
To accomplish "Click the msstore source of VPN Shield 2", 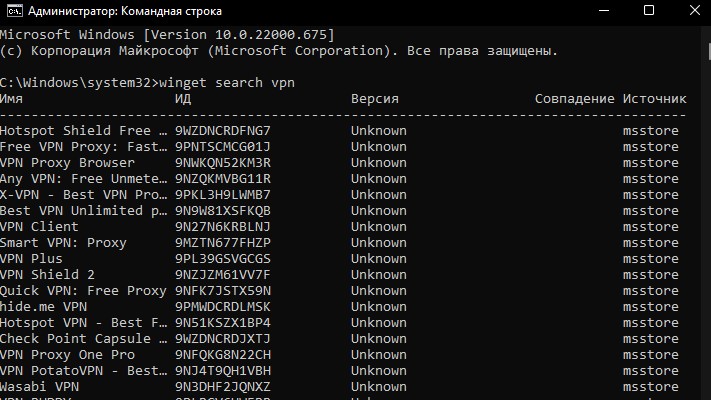I will coord(650,275).
